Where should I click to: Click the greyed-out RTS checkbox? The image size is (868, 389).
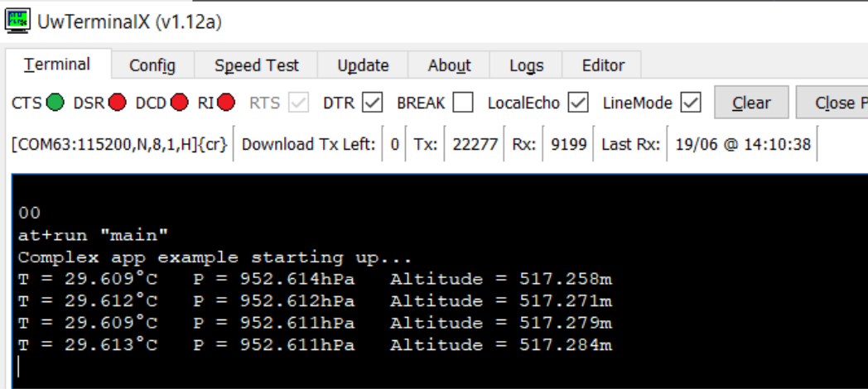click(x=298, y=103)
